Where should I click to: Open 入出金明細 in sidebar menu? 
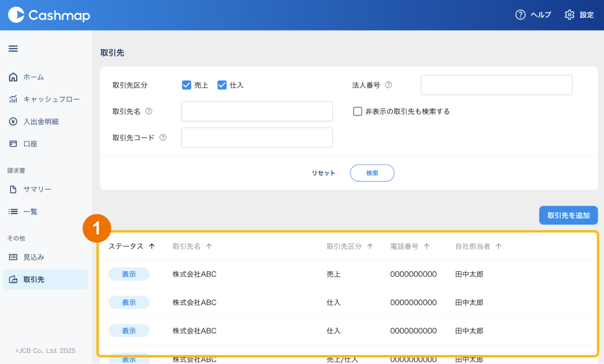pyautogui.click(x=40, y=121)
